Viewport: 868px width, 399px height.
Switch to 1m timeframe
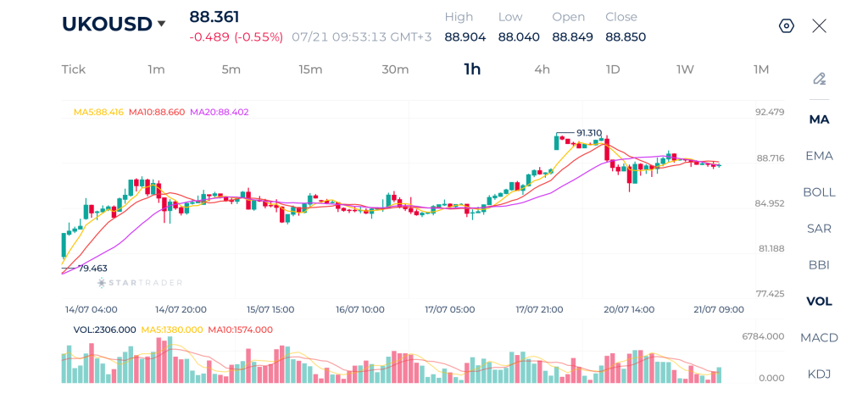click(156, 69)
